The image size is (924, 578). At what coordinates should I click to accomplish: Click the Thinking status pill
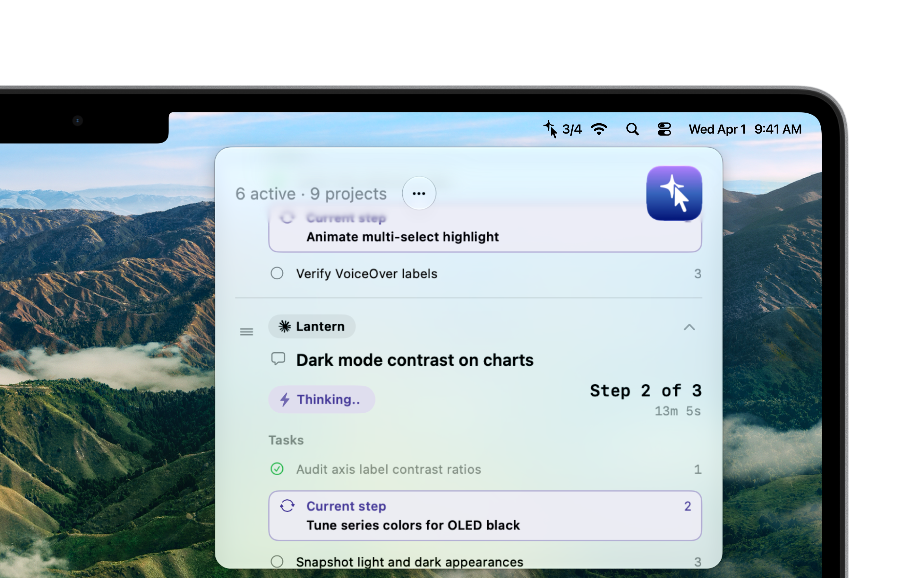pyautogui.click(x=321, y=399)
